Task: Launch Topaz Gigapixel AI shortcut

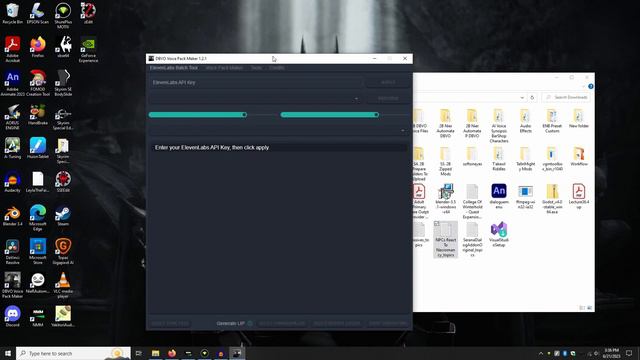Action: click(63, 252)
